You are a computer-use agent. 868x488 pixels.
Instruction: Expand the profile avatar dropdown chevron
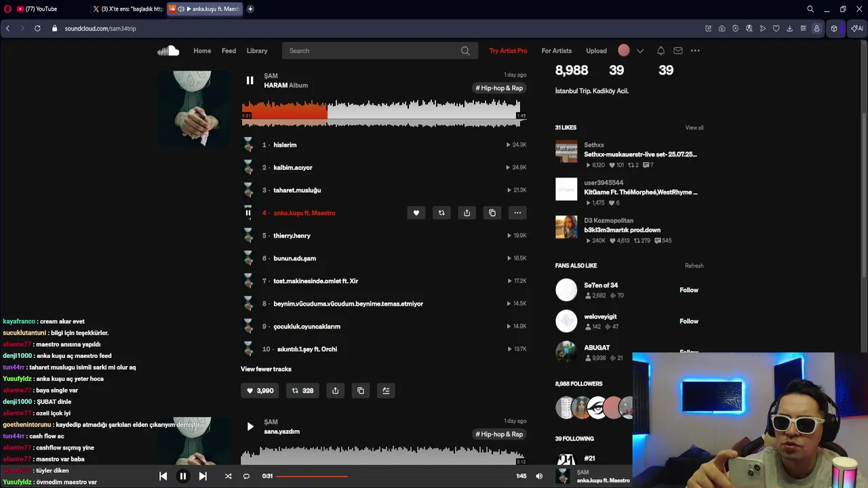coord(639,51)
